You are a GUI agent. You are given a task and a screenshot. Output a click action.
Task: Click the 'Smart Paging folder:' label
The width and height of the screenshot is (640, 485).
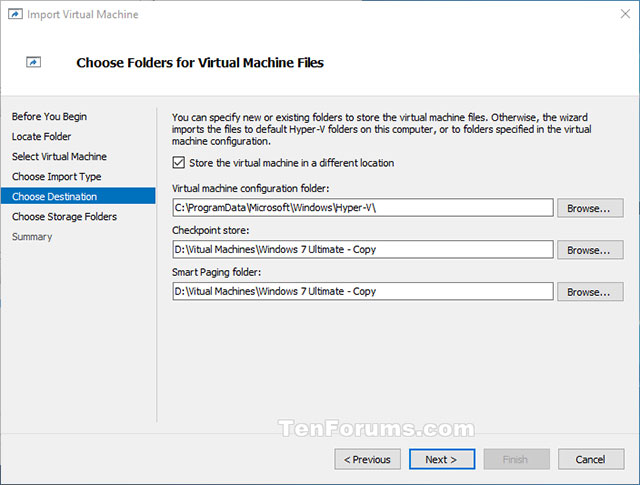coord(216,272)
